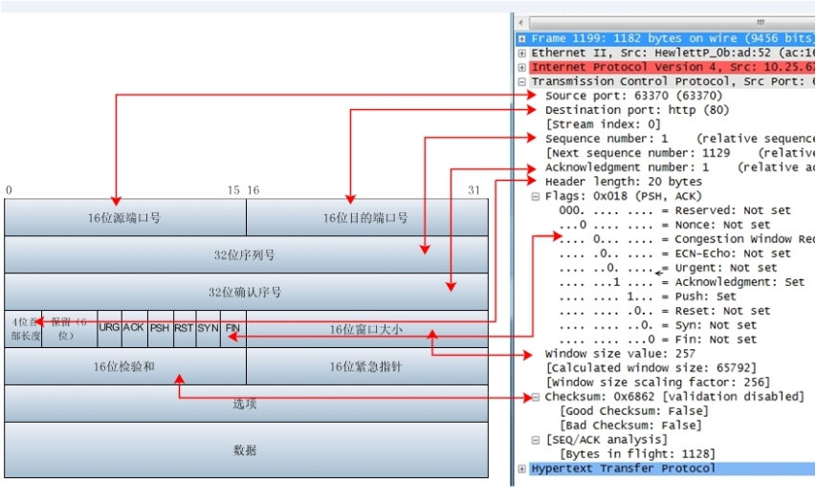Select the Reserved: Not set line

pos(675,210)
